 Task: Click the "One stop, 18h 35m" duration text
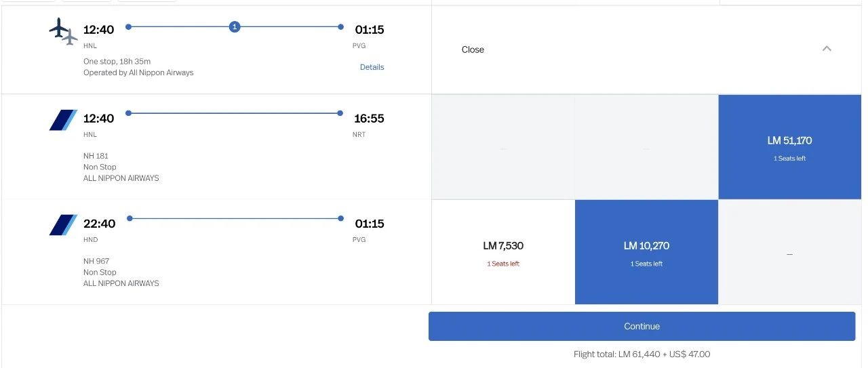117,62
